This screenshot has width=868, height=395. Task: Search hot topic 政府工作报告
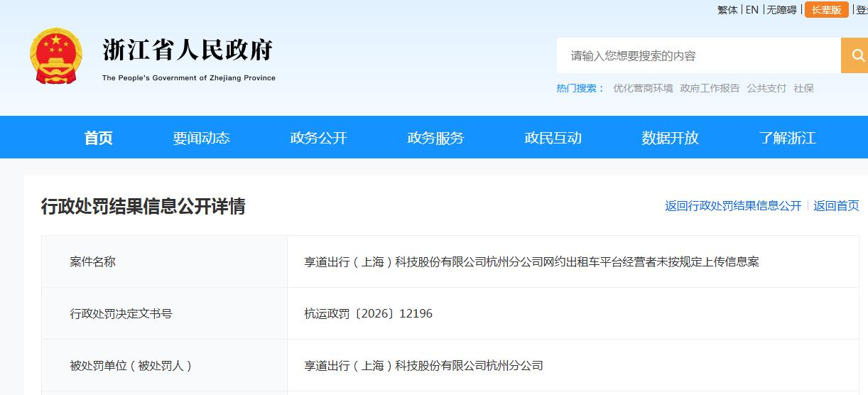[x=710, y=88]
